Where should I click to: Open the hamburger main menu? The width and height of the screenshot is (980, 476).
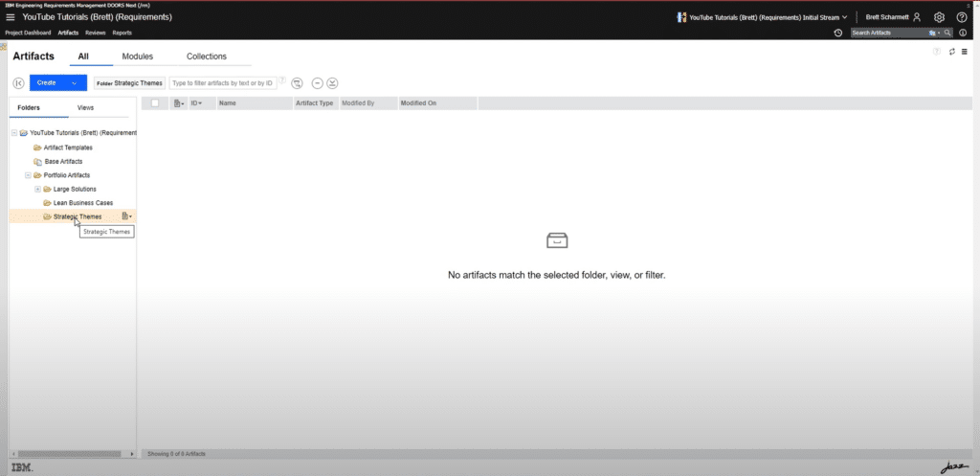(10, 17)
